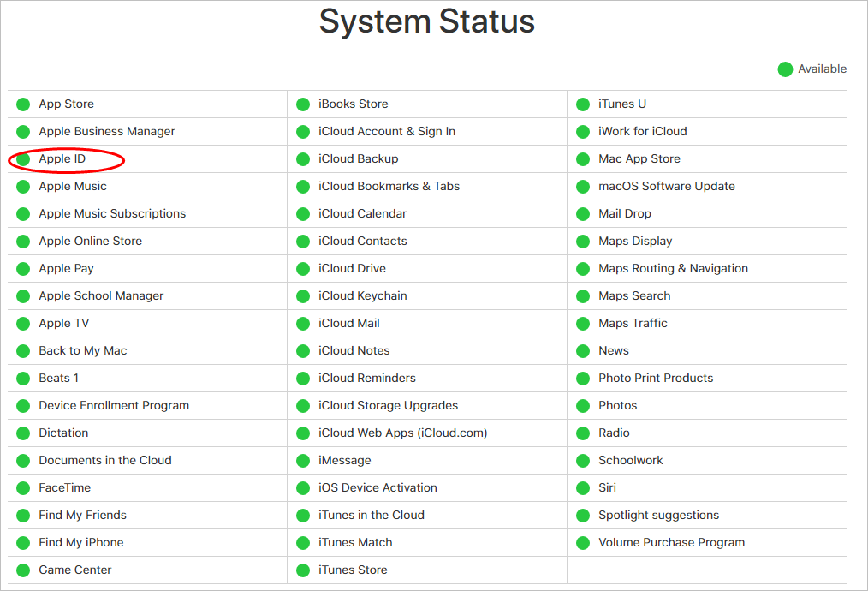Select the Apple TV status dot
This screenshot has height=591, width=868.
click(23, 324)
